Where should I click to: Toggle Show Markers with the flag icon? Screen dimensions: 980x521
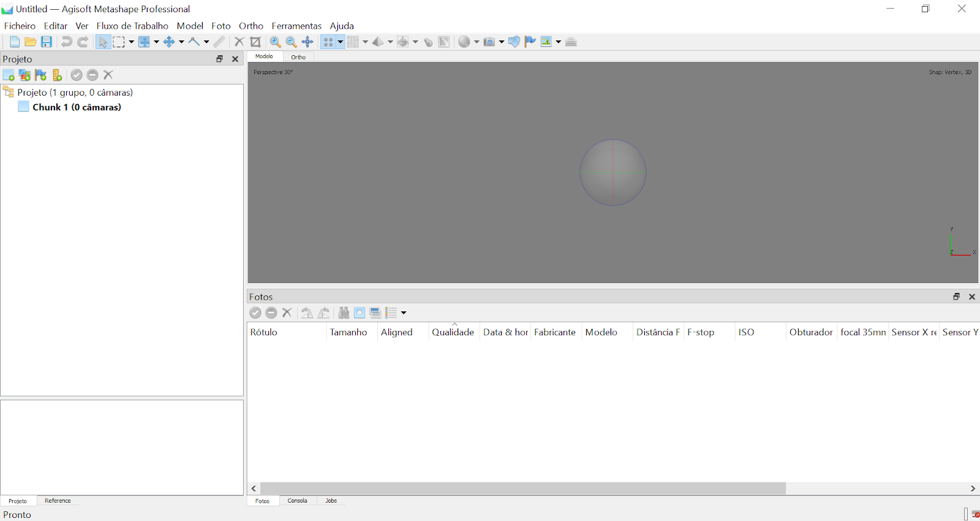pyautogui.click(x=530, y=42)
